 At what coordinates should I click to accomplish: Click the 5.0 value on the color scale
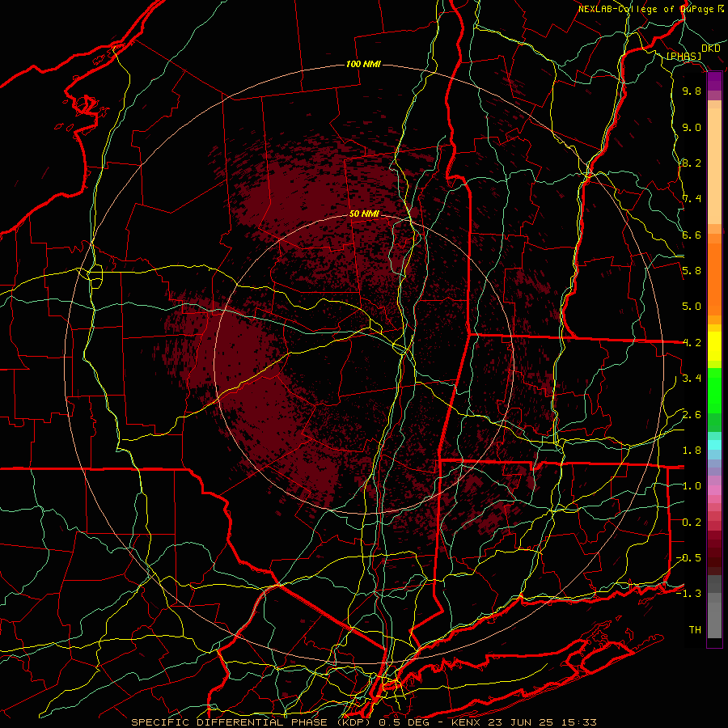pyautogui.click(x=692, y=307)
